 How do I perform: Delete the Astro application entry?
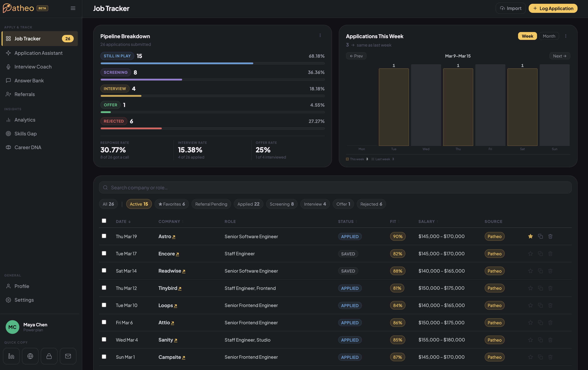click(x=550, y=236)
